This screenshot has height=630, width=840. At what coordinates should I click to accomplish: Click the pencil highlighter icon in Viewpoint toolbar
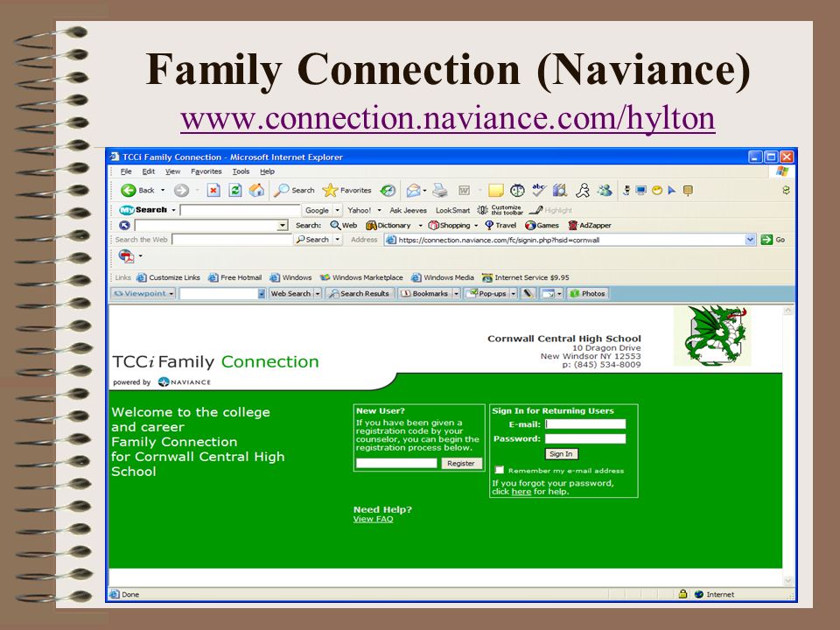coord(528,294)
